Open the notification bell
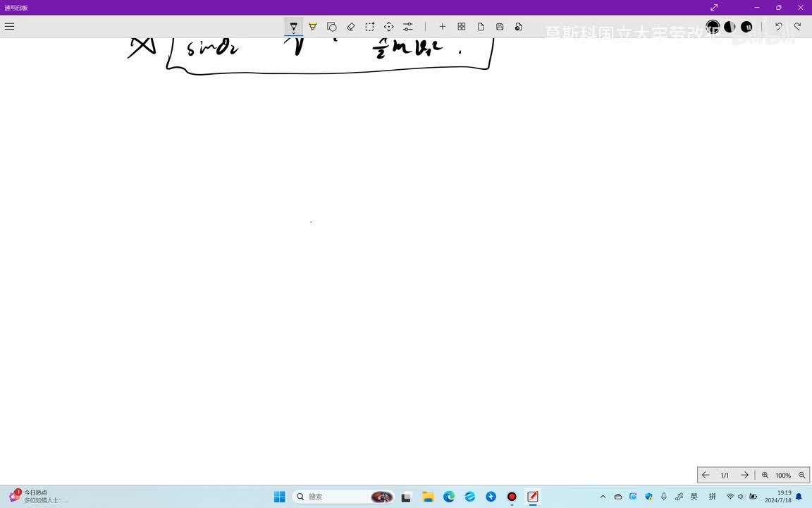812x508 pixels. point(799,497)
